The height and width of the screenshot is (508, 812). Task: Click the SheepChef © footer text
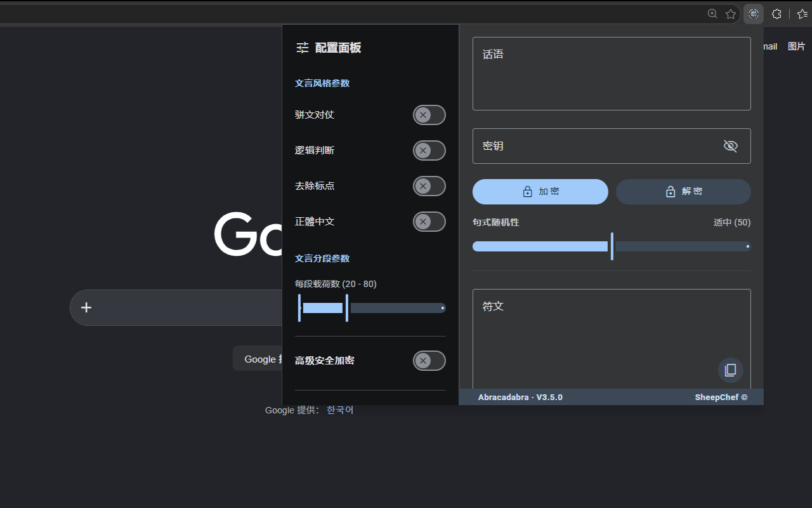click(x=721, y=398)
